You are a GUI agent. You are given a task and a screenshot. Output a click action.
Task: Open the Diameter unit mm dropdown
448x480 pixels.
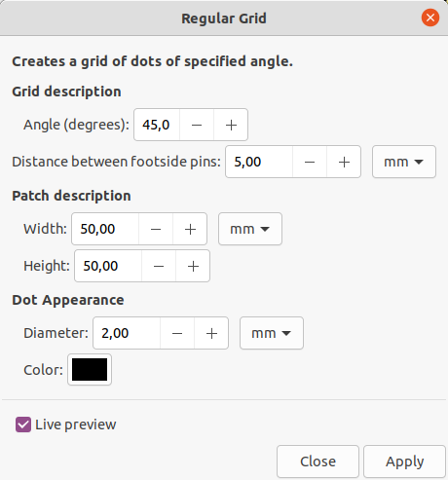click(272, 333)
